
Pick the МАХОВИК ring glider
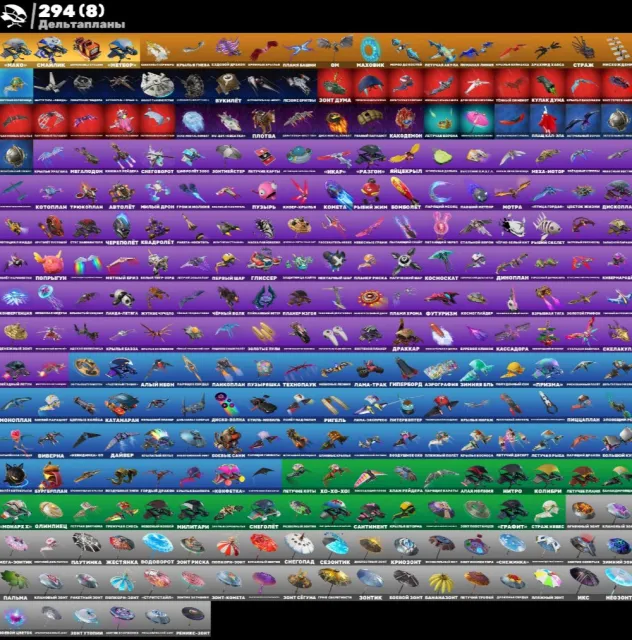click(370, 51)
